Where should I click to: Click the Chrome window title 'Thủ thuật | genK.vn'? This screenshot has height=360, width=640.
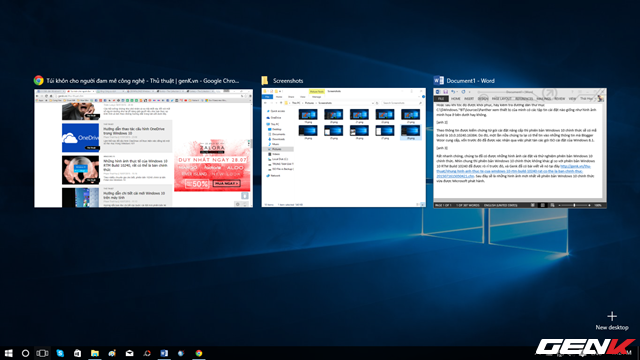[175, 81]
